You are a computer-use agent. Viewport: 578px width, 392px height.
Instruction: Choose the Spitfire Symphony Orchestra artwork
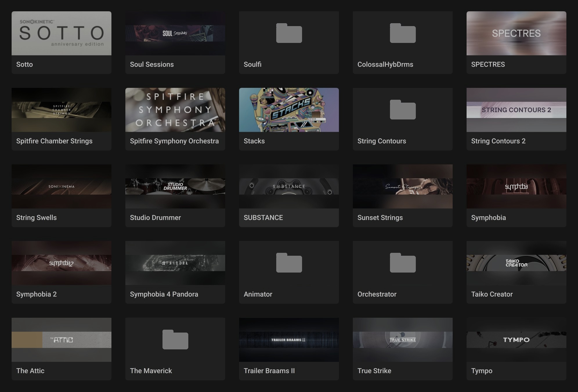click(x=175, y=110)
